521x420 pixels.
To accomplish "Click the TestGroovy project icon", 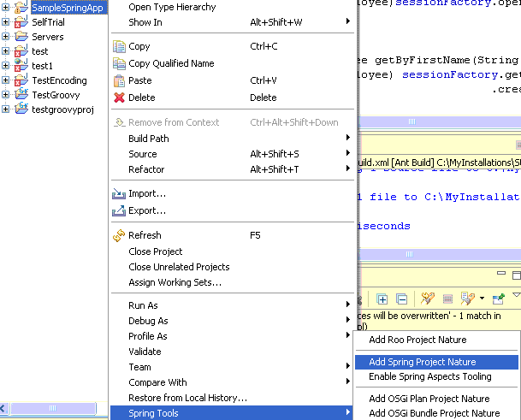I will (21, 95).
